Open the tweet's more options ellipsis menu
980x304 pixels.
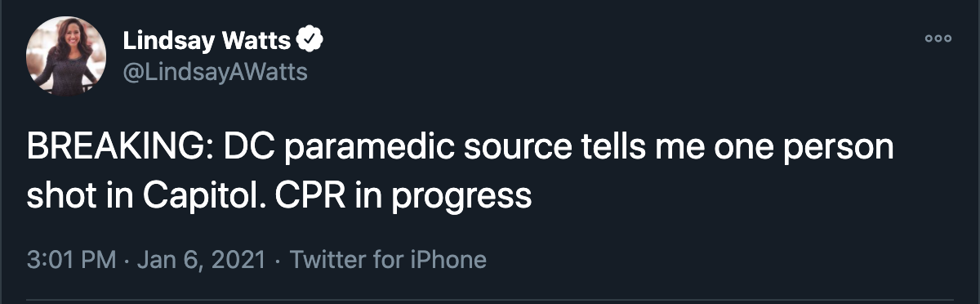pos(938,38)
